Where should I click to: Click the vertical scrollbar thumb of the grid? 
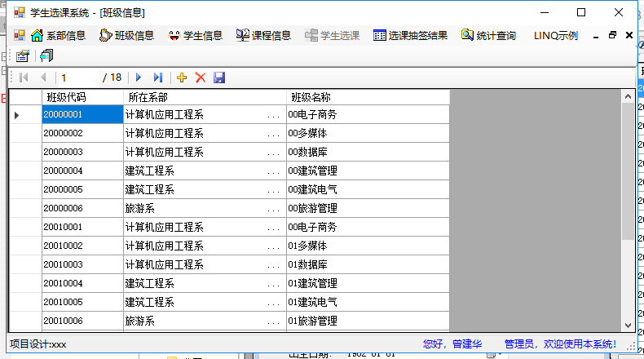tap(628, 171)
